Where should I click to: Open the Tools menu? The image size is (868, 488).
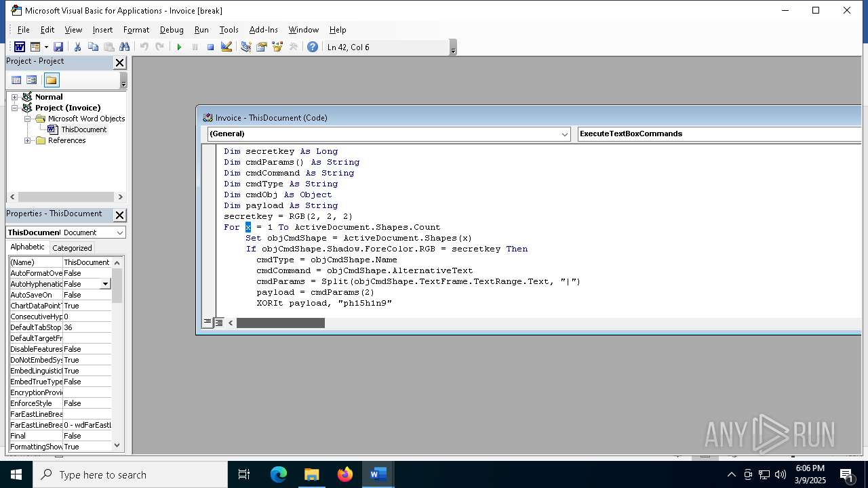(x=229, y=30)
